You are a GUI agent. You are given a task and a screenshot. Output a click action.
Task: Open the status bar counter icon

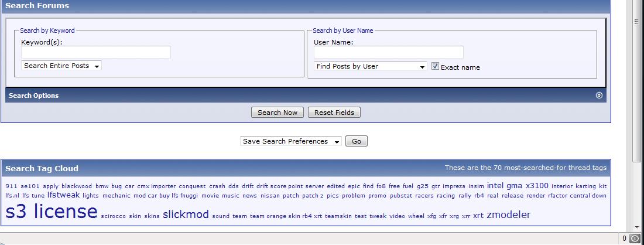(635, 239)
